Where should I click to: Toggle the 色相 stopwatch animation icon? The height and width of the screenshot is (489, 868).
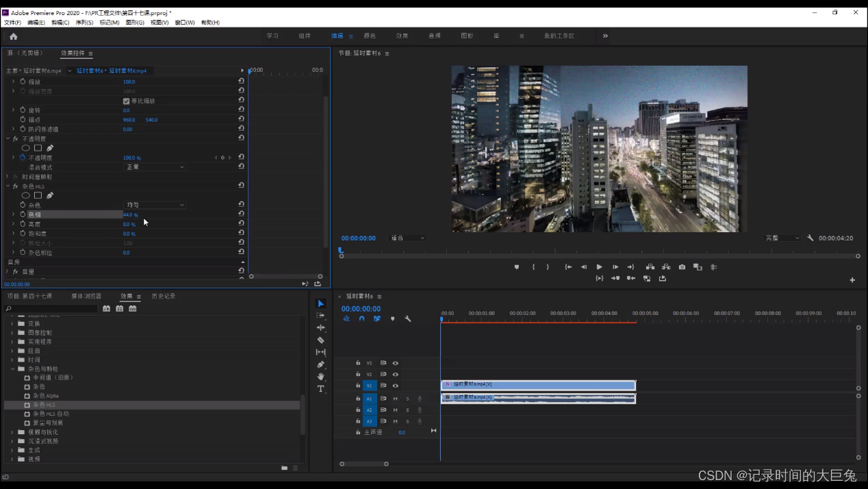pyautogui.click(x=23, y=214)
